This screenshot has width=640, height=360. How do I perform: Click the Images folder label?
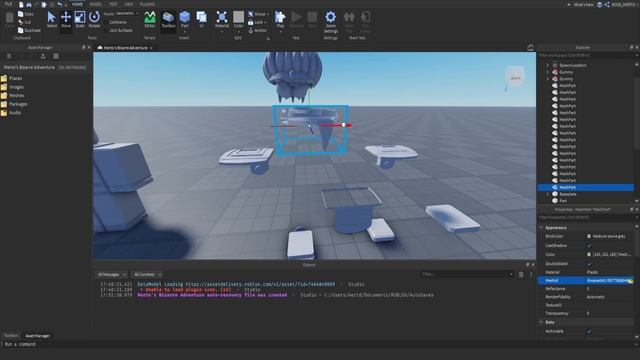[16, 87]
